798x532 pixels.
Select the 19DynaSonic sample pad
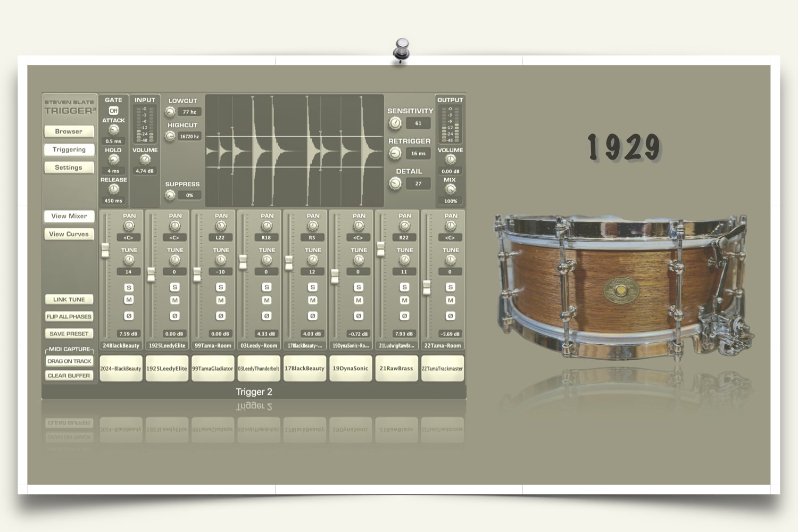pos(351,369)
